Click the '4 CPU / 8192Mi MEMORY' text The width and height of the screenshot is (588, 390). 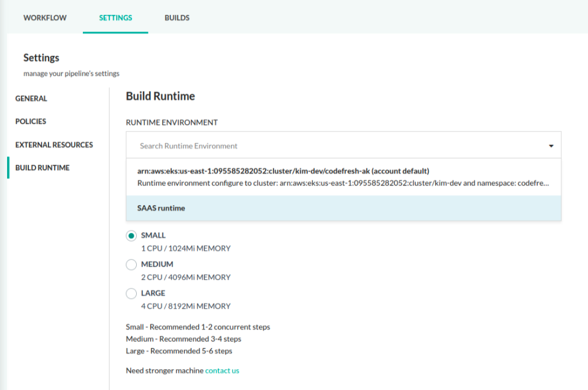185,306
